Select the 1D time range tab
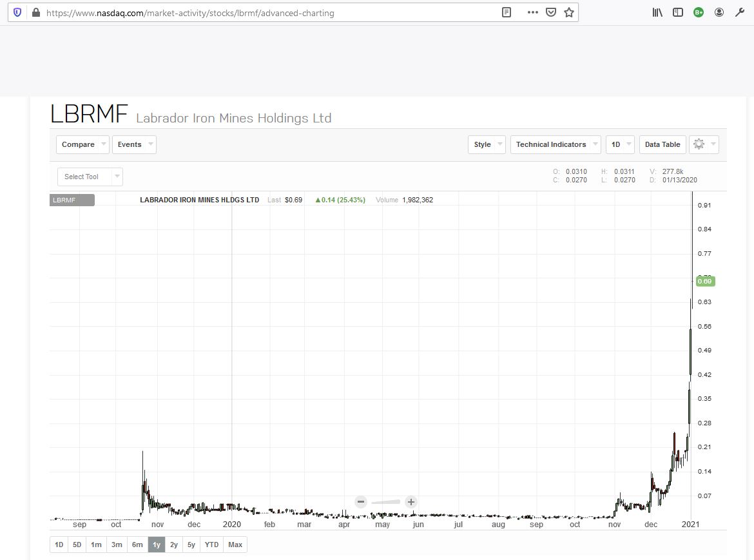 pos(59,545)
